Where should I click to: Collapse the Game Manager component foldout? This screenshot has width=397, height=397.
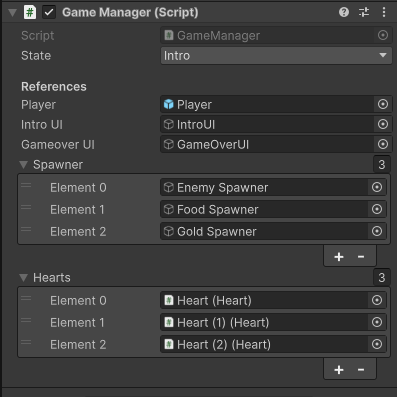click(x=13, y=13)
